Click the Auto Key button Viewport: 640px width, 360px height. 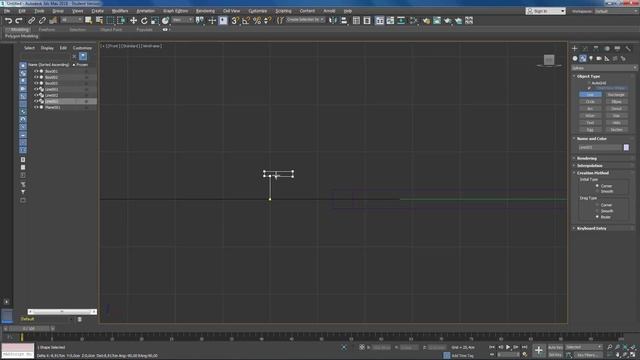click(x=555, y=347)
